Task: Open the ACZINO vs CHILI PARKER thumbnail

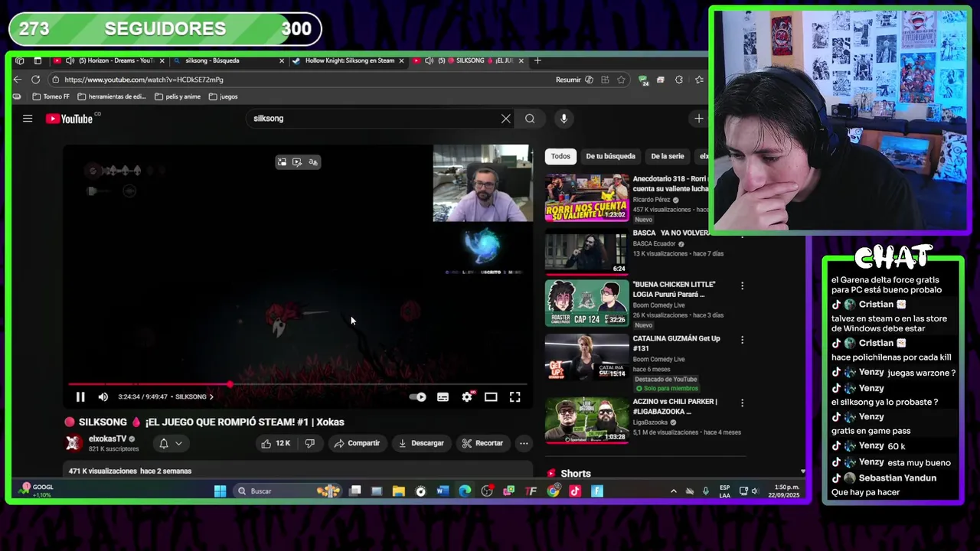Action: click(586, 420)
